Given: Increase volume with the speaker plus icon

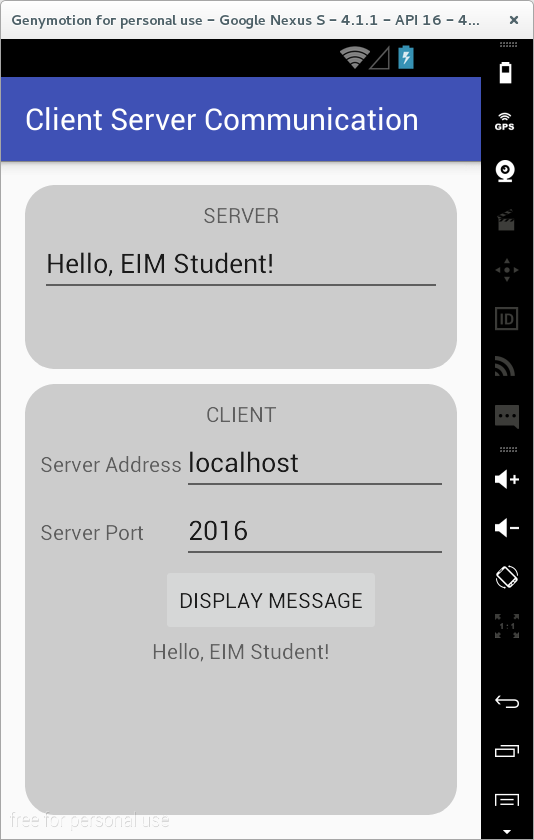Looking at the screenshot, I should 506,479.
